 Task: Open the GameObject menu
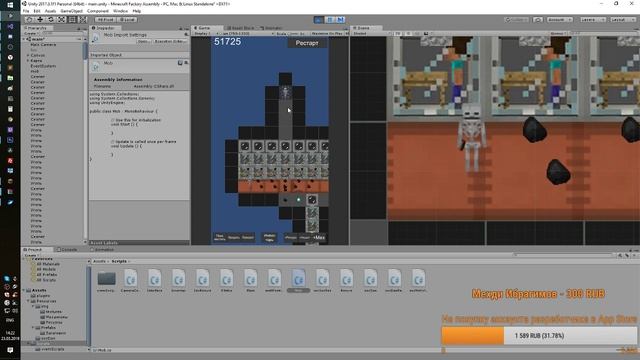(x=71, y=11)
